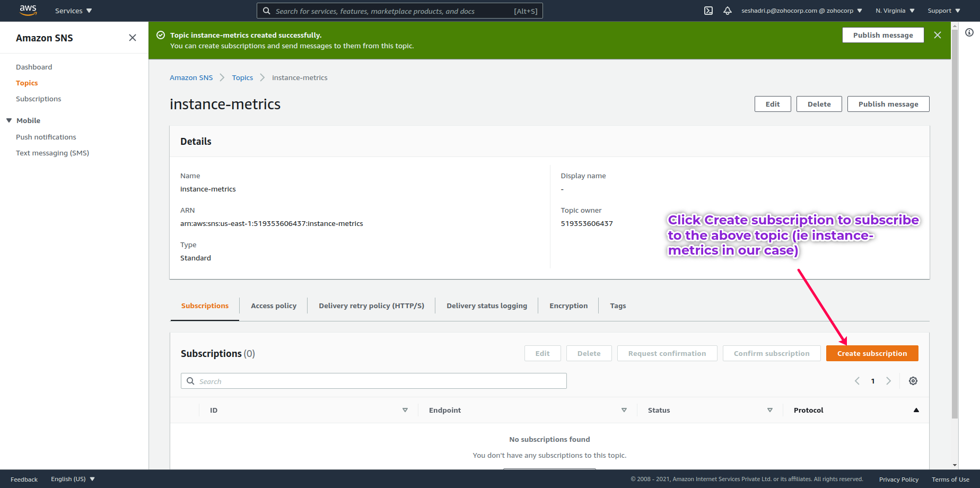The width and height of the screenshot is (980, 488).
Task: Open the Services menu
Action: point(73,11)
